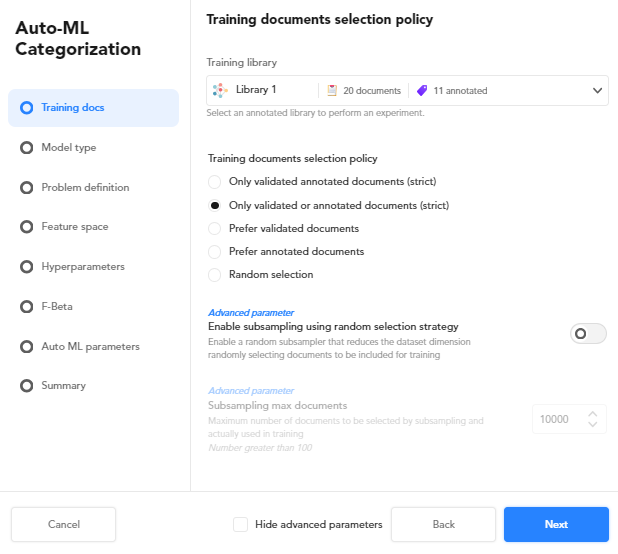Expand the Training library dropdown arrow
This screenshot has height=554, width=618.
coord(598,90)
